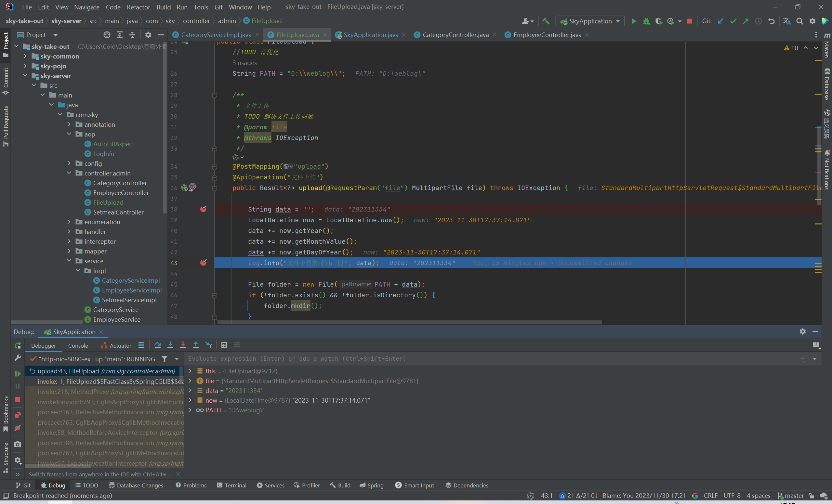Click the Force Step Into red arrow icon

[x=183, y=345]
